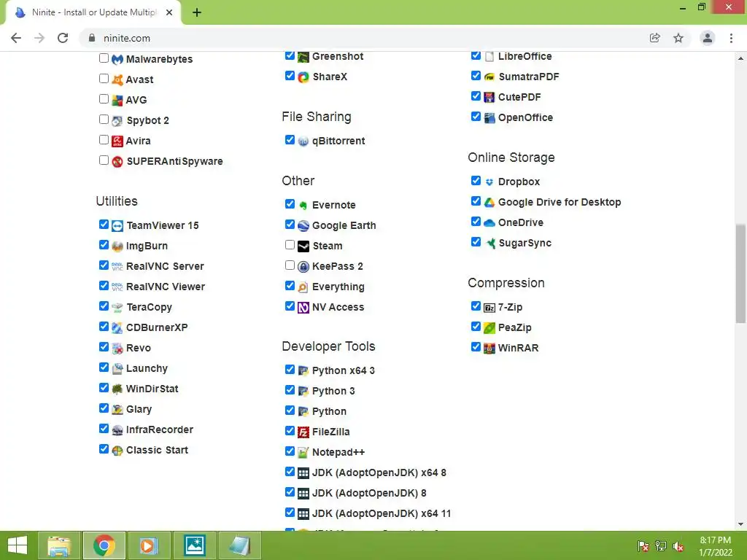Deselect the Revo checkbox
Screen dimensions: 747x560
(104, 346)
